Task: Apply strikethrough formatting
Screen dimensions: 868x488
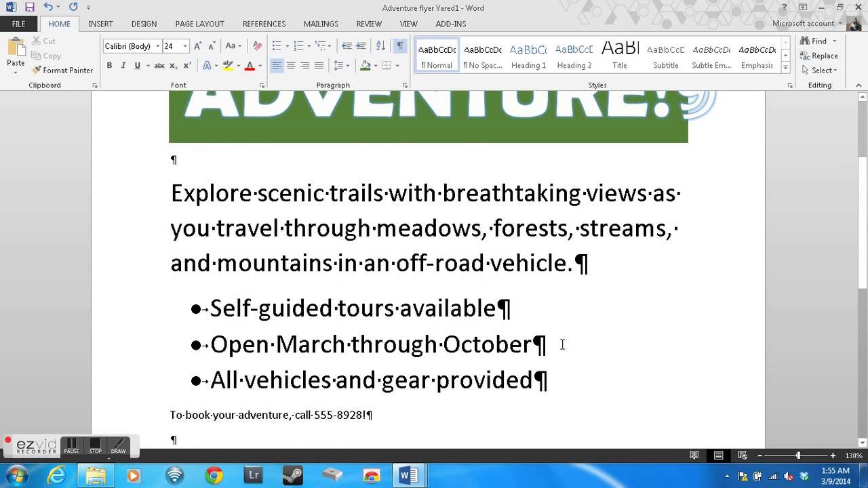Action: pyautogui.click(x=159, y=66)
